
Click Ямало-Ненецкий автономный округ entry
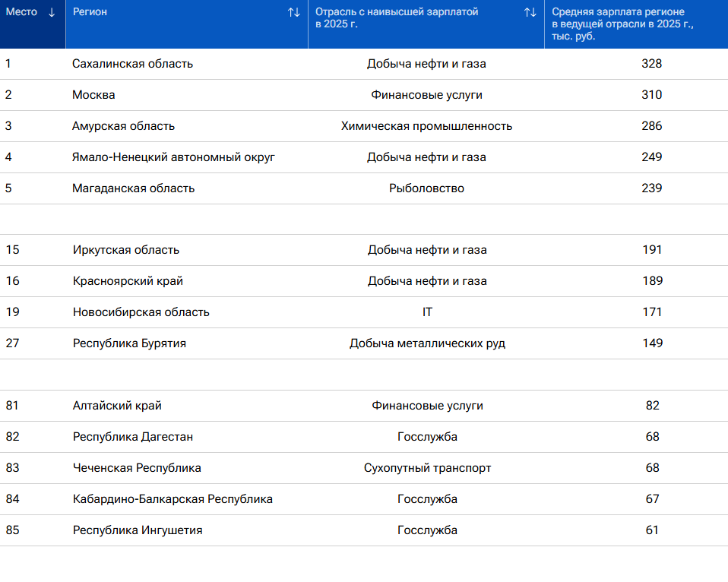[x=173, y=157]
